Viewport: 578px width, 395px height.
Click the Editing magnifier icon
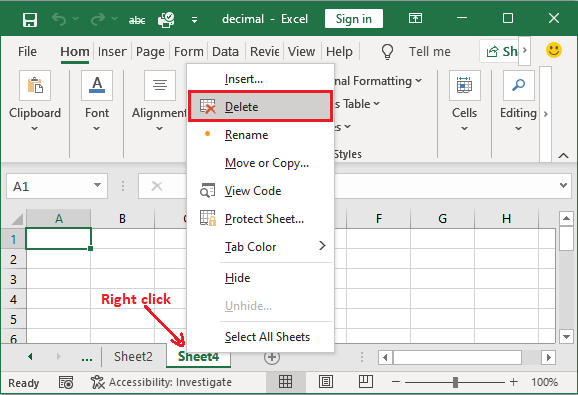pyautogui.click(x=519, y=85)
